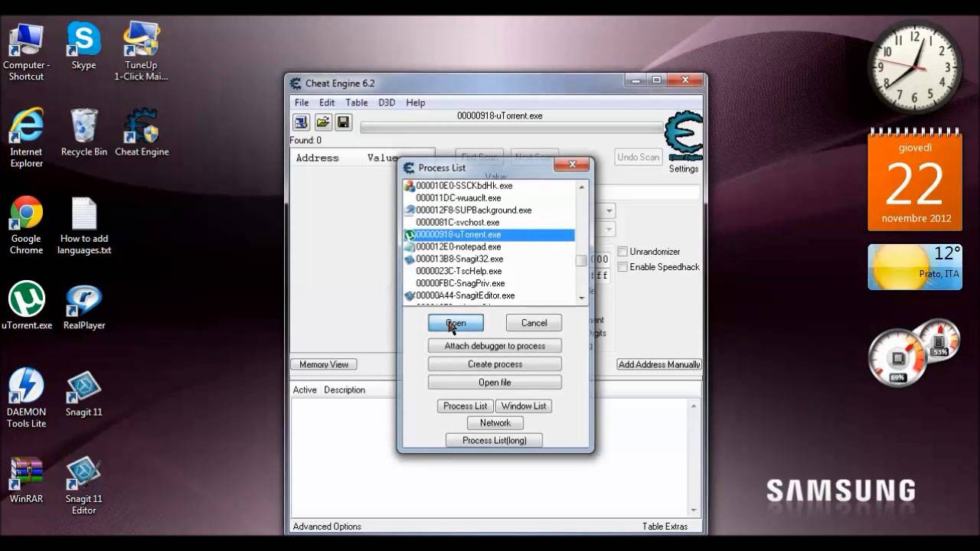Open the uTorrent.exe desktop icon
980x551 pixels.
27,307
